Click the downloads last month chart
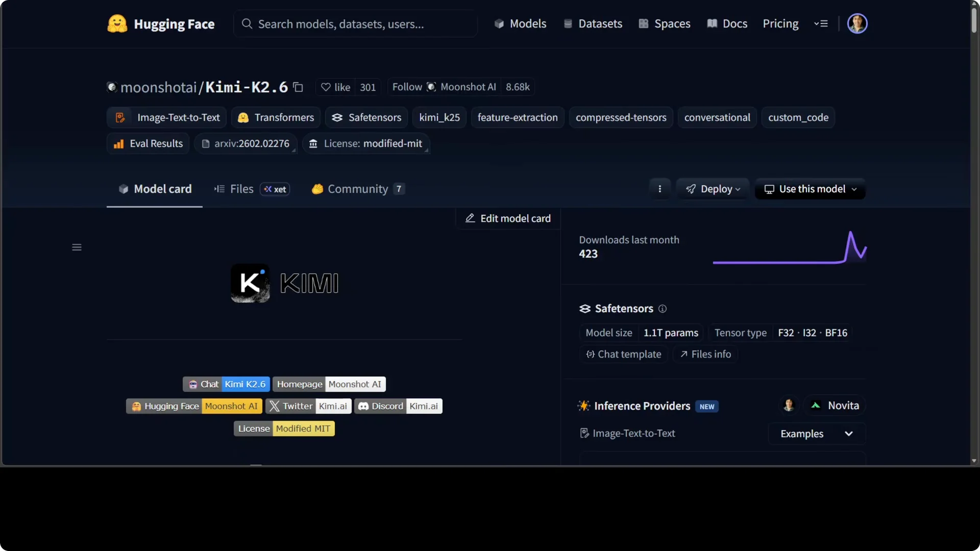Image resolution: width=980 pixels, height=551 pixels. pos(790,247)
